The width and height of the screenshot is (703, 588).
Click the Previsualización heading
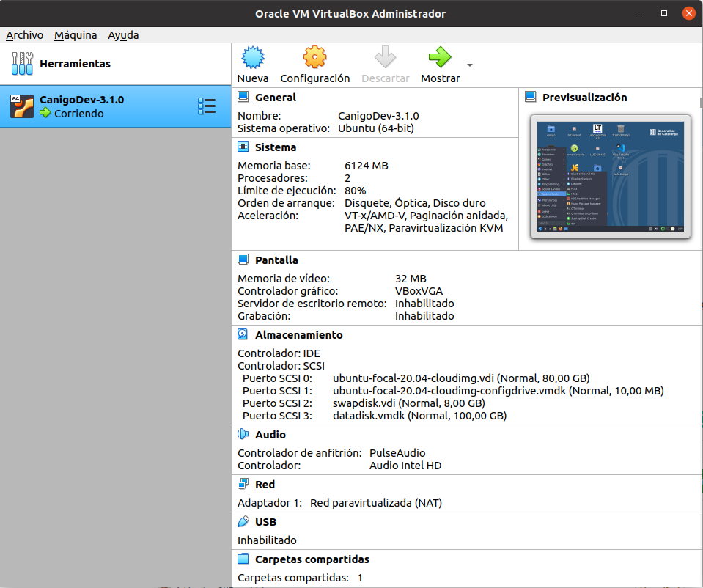pyautogui.click(x=585, y=98)
